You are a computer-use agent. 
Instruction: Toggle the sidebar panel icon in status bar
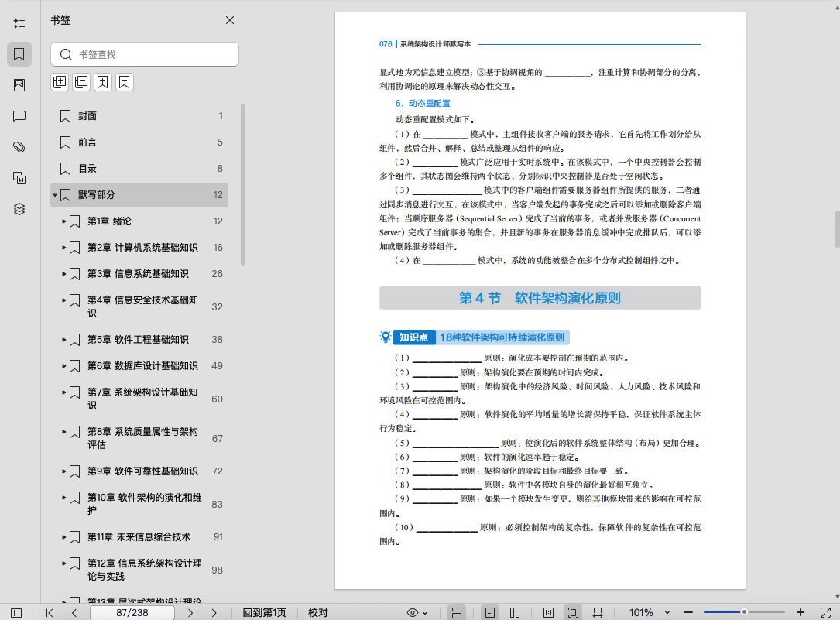tap(16, 612)
